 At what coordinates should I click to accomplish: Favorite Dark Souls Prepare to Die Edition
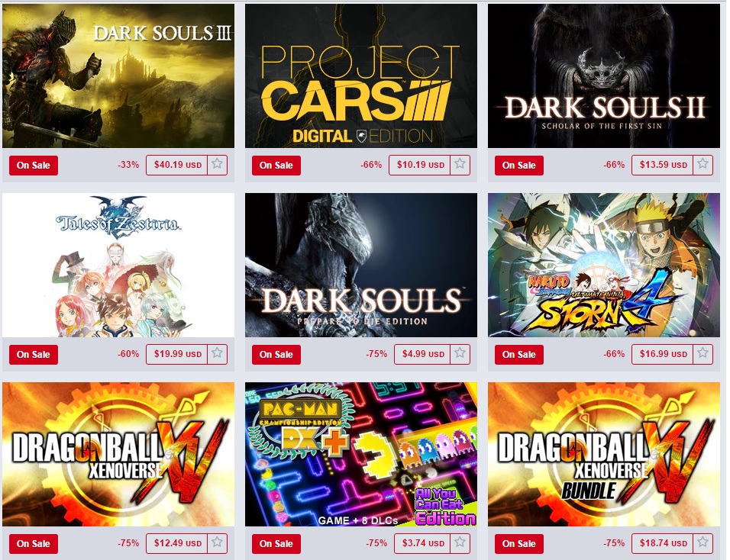tap(460, 354)
